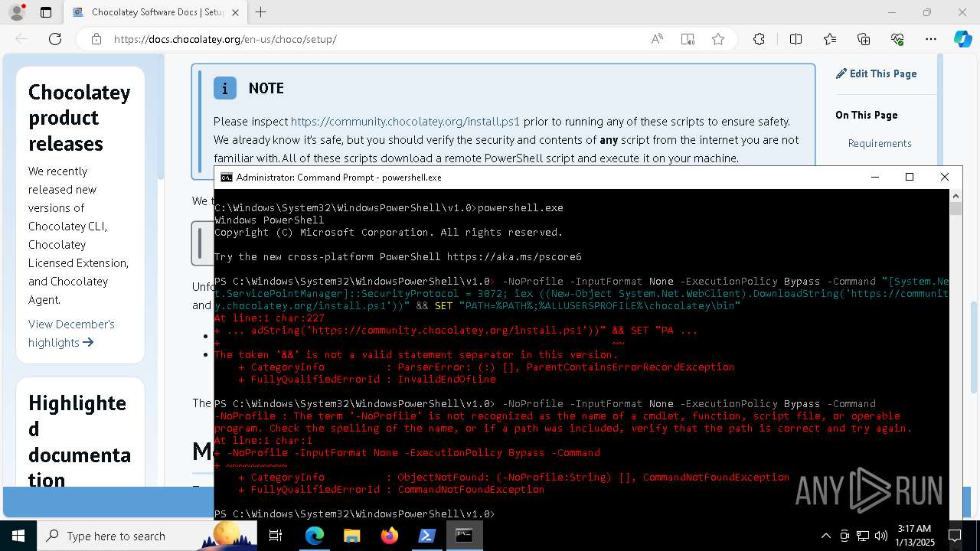Open View December's highlights link
The height and width of the screenshot is (551, 980).
(71, 333)
